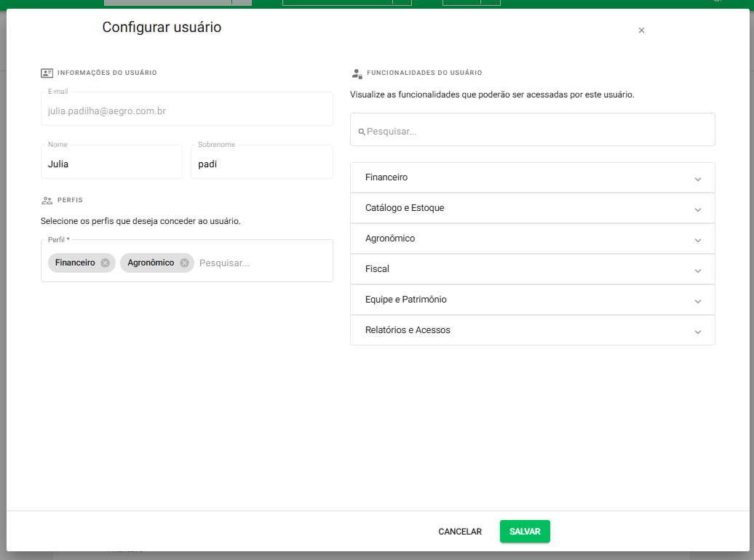Close the Configurar usuário dialog
This screenshot has width=754, height=560.
click(x=641, y=31)
